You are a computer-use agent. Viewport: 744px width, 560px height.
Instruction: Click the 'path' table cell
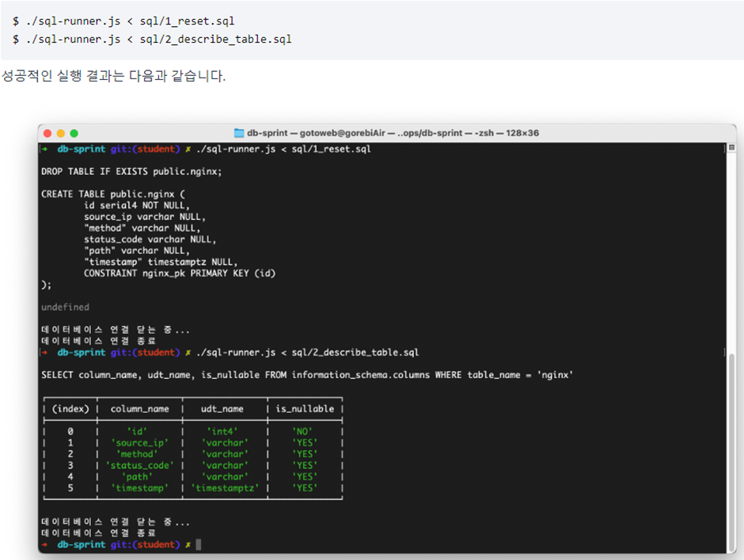tap(137, 476)
